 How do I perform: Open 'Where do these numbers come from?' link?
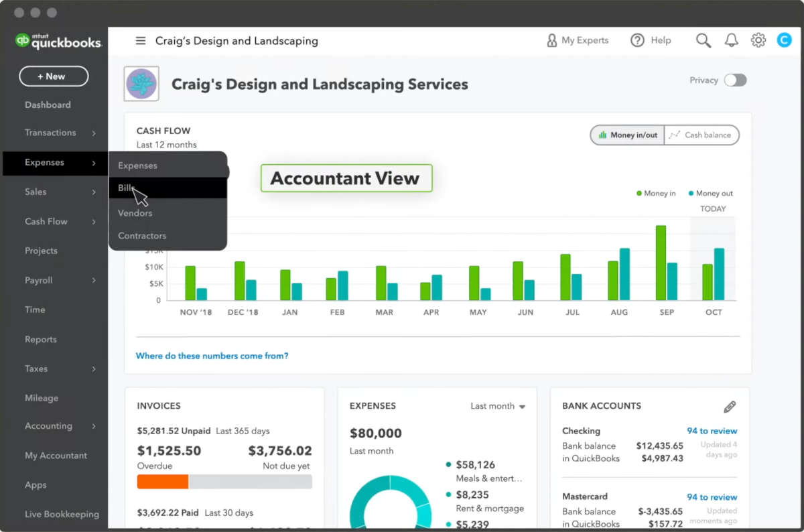coord(212,356)
